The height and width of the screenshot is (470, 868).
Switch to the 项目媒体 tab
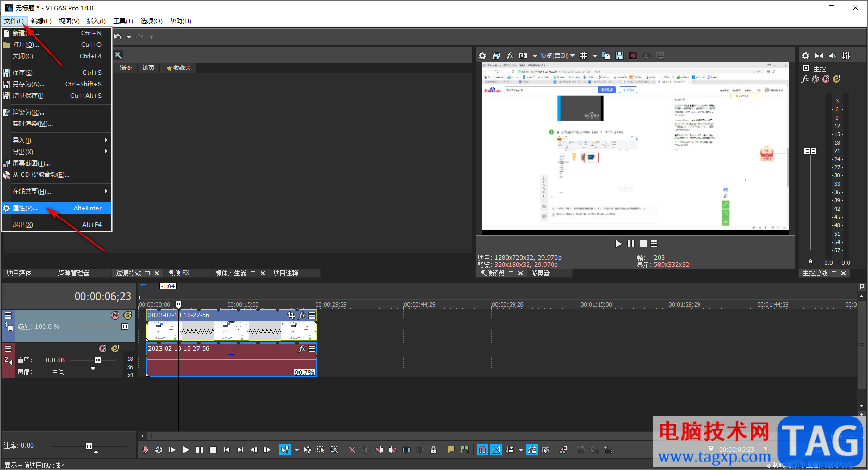click(x=19, y=273)
